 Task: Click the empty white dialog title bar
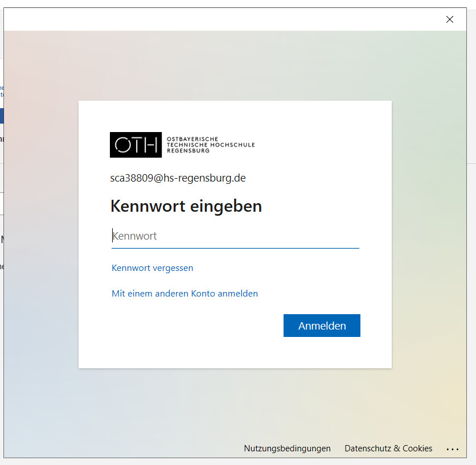228,19
